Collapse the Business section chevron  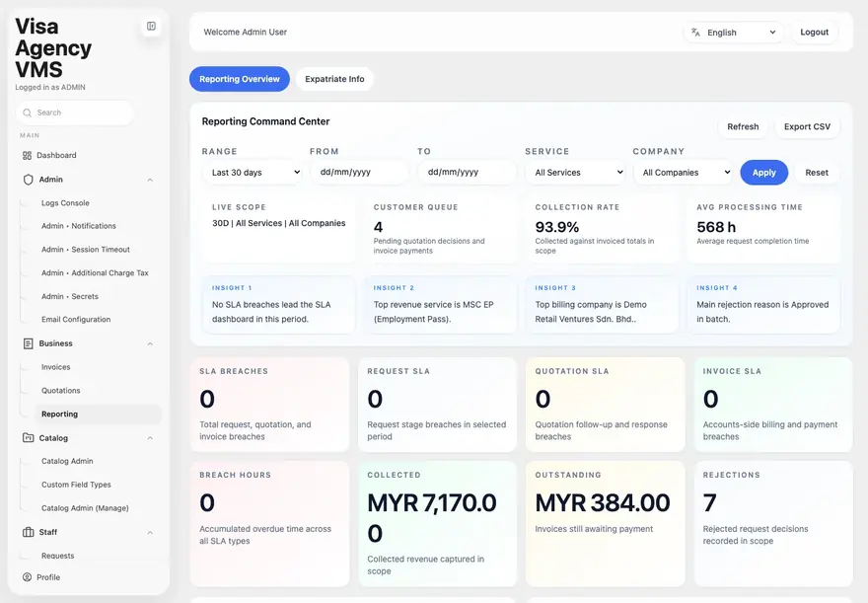coord(150,343)
